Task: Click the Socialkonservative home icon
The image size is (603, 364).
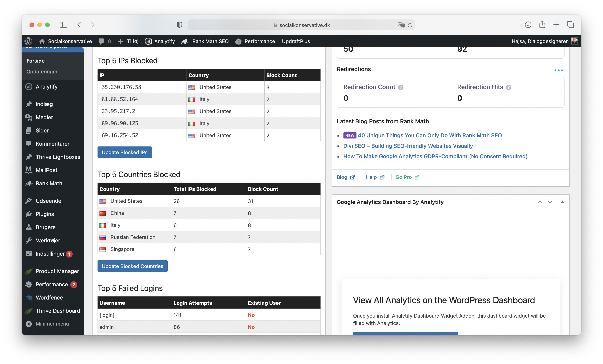Action: [x=42, y=41]
